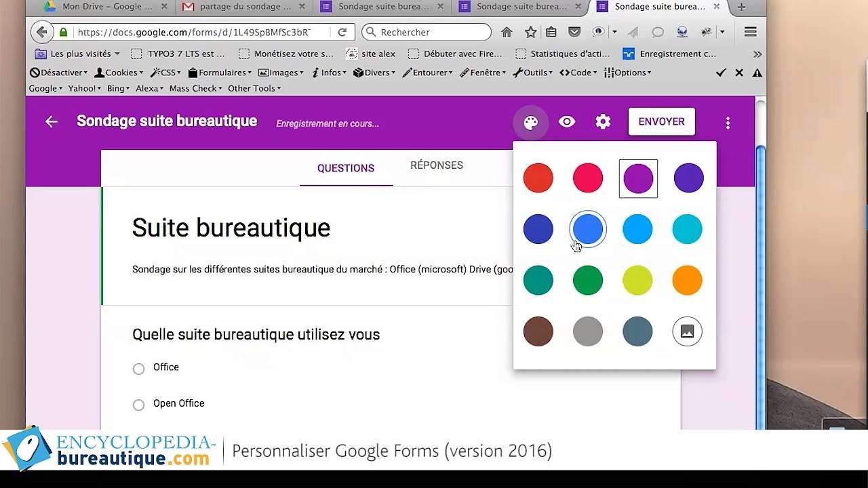Click the X icon in developer toolbar

coord(739,73)
